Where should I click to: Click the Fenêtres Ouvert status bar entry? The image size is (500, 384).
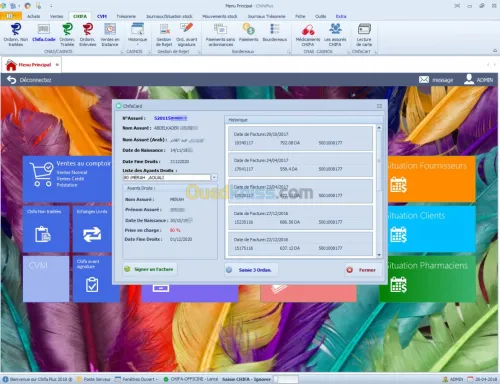coord(136,379)
